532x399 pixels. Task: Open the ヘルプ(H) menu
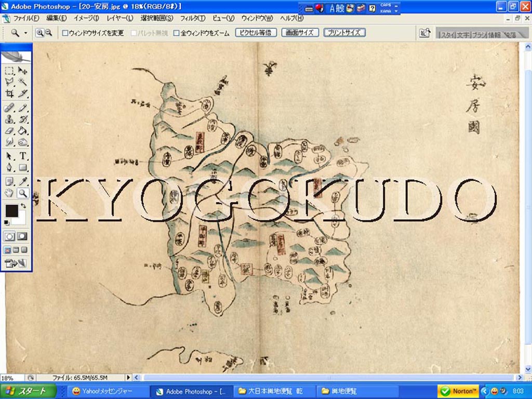[292, 18]
